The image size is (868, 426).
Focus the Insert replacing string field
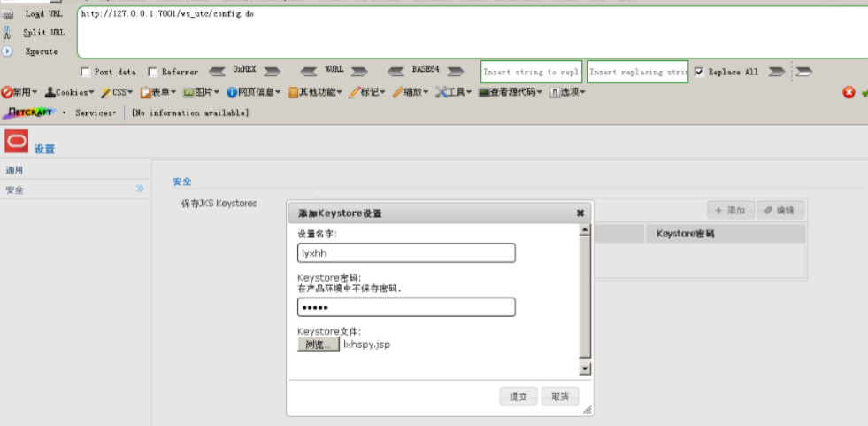pyautogui.click(x=638, y=72)
